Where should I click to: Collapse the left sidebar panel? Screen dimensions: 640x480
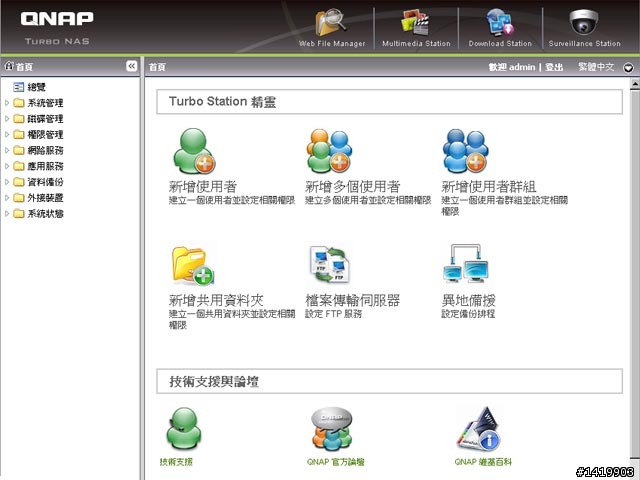pyautogui.click(x=131, y=66)
